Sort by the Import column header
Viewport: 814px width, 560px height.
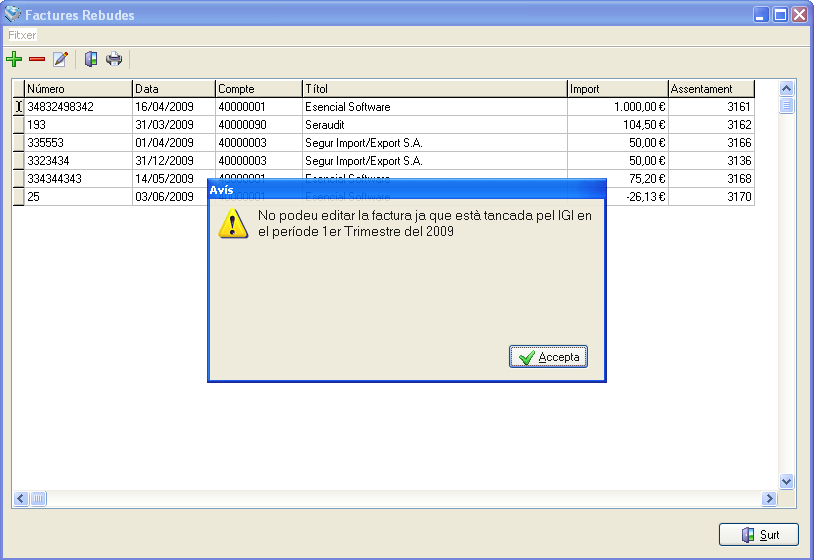(x=617, y=89)
